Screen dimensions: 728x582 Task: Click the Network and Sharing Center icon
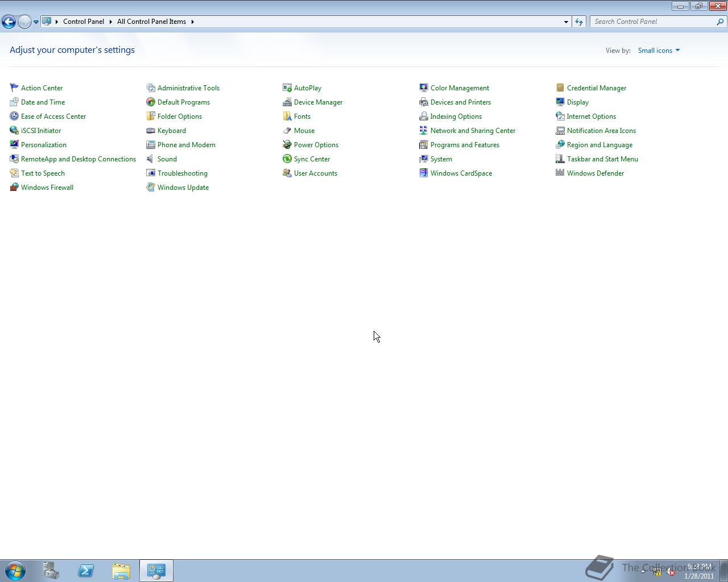coord(424,130)
